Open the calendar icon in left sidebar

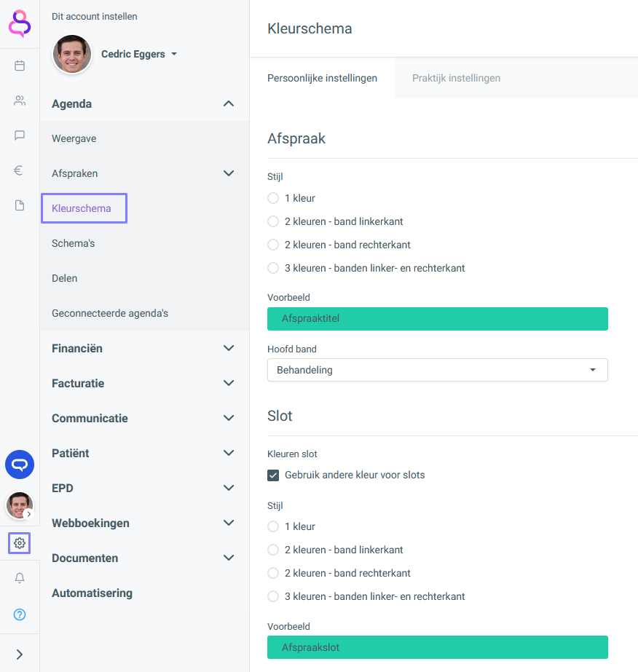[20, 66]
